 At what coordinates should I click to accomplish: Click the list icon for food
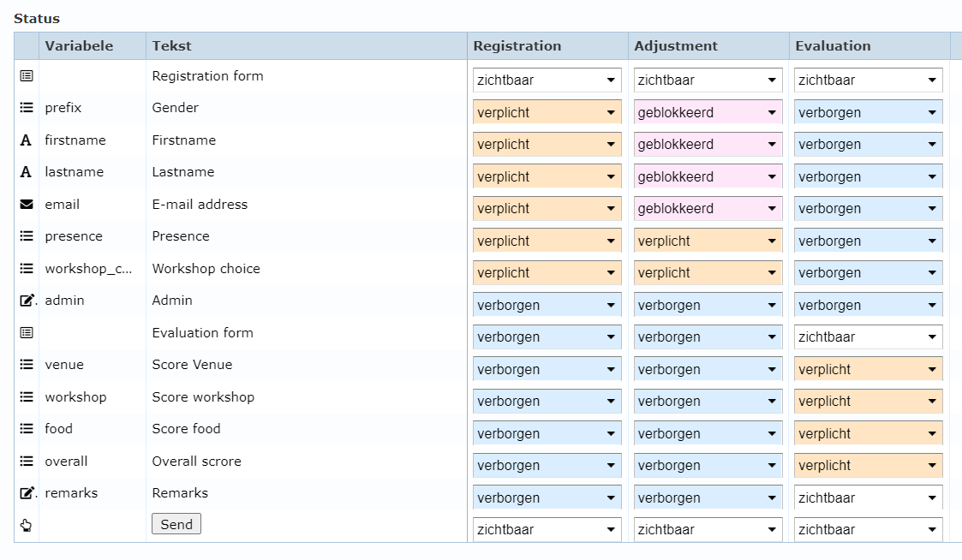(x=27, y=429)
